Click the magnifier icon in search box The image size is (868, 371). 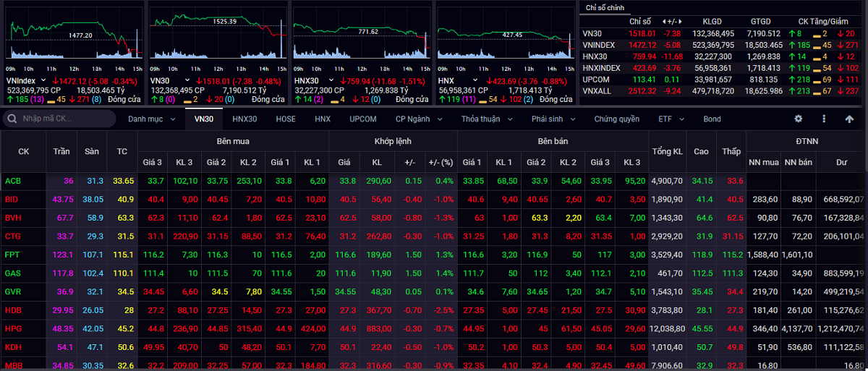tap(12, 119)
